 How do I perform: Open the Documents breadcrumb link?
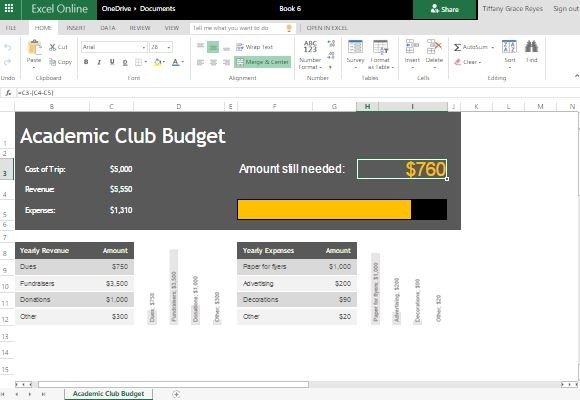[x=158, y=9]
